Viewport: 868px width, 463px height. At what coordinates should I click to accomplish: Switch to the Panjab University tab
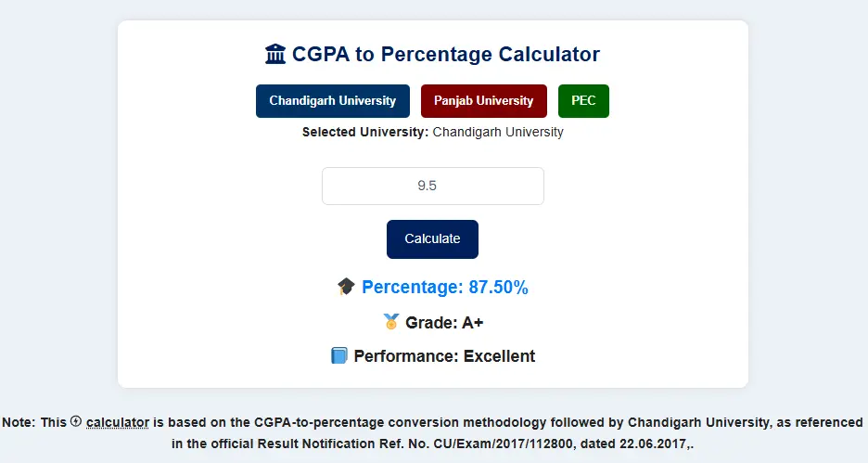coord(483,100)
